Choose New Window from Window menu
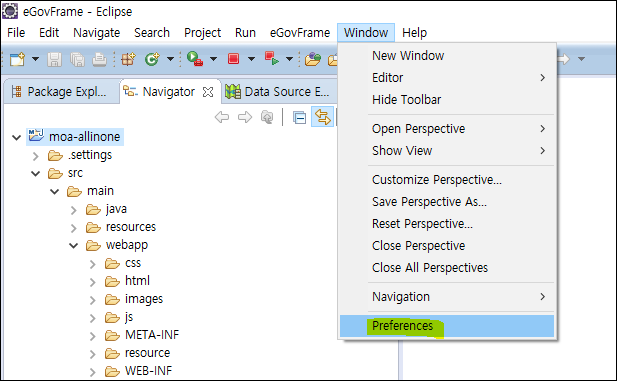This screenshot has height=381, width=617. [x=447, y=56]
